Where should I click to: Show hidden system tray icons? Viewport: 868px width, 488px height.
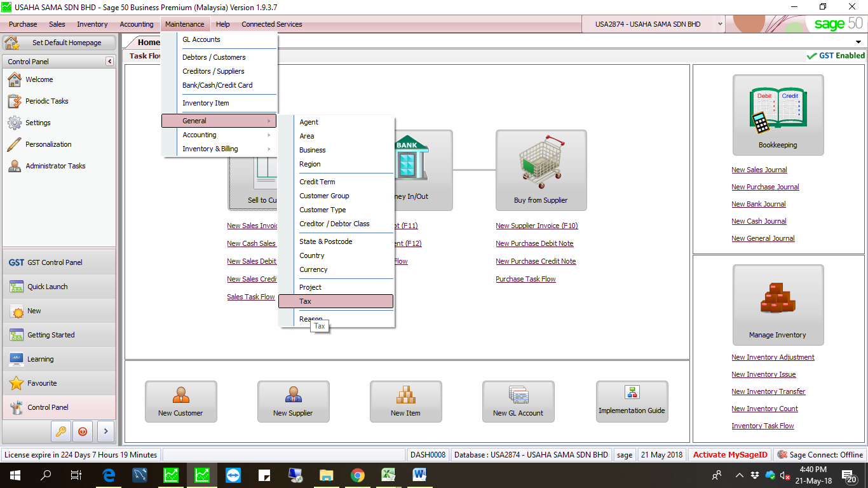pyautogui.click(x=740, y=475)
